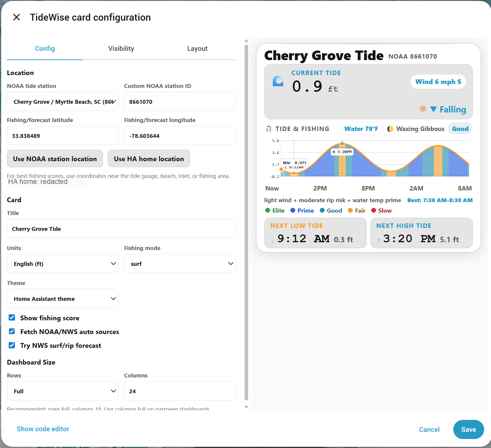Open the Theme dropdown
The height and width of the screenshot is (448, 491).
[63, 298]
